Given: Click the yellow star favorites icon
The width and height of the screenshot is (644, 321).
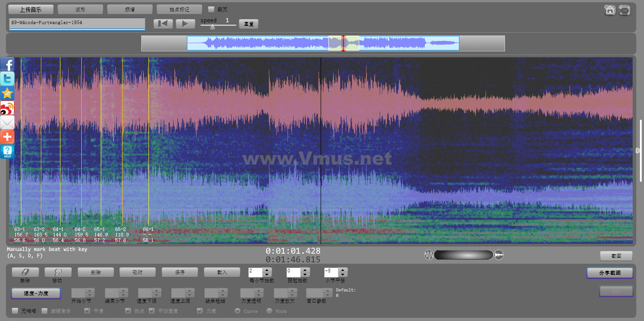Looking at the screenshot, I should [7, 94].
